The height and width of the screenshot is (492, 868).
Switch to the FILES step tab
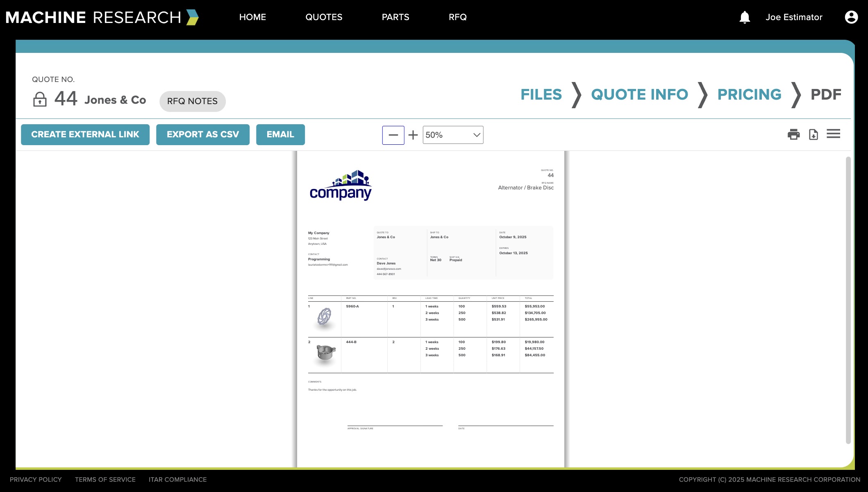click(x=541, y=94)
